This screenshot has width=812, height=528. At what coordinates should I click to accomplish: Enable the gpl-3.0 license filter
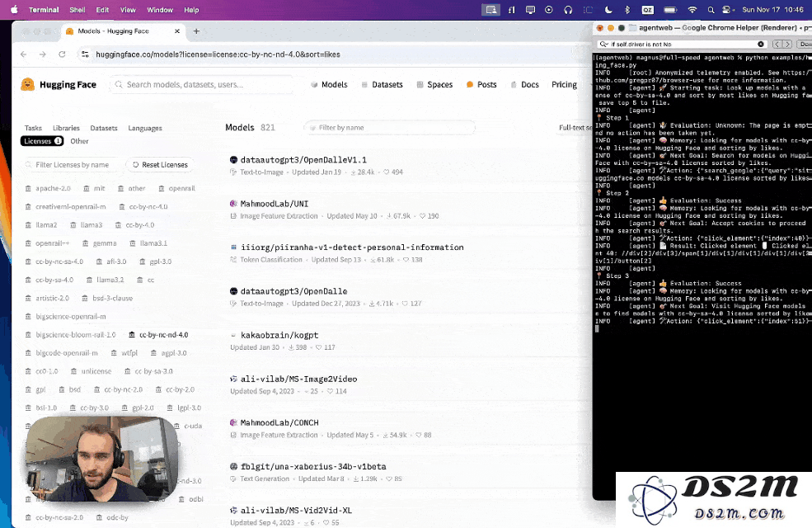[156, 262]
